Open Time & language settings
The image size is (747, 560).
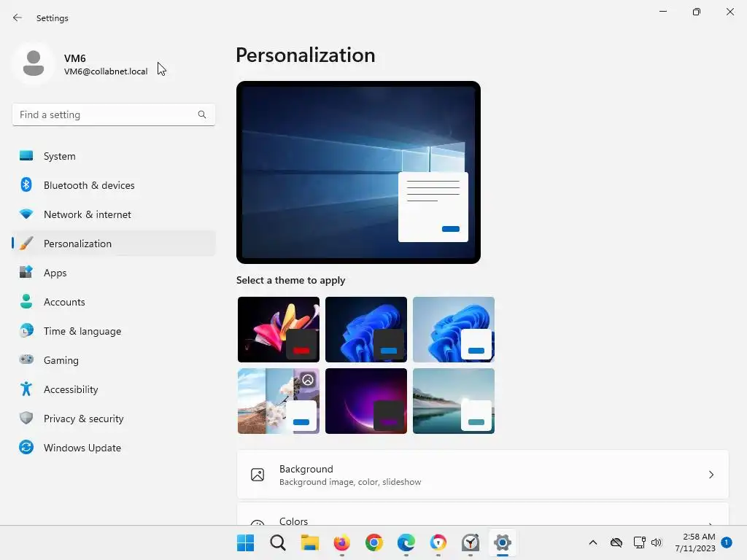[x=114, y=330]
